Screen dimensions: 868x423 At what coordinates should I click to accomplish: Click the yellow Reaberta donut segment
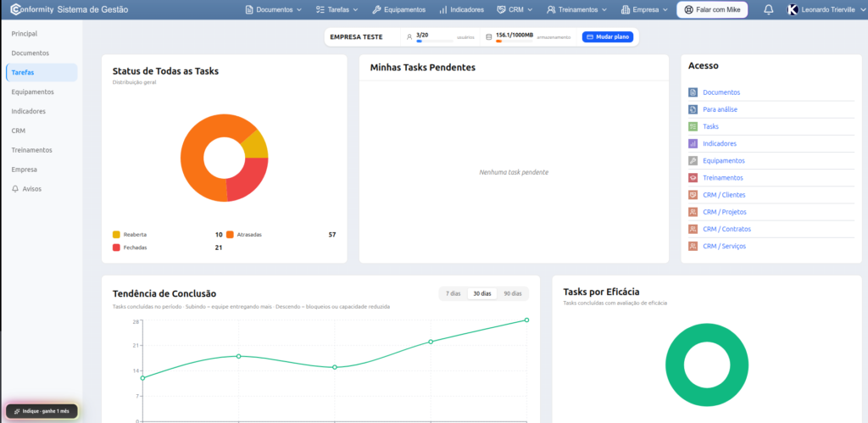point(255,147)
